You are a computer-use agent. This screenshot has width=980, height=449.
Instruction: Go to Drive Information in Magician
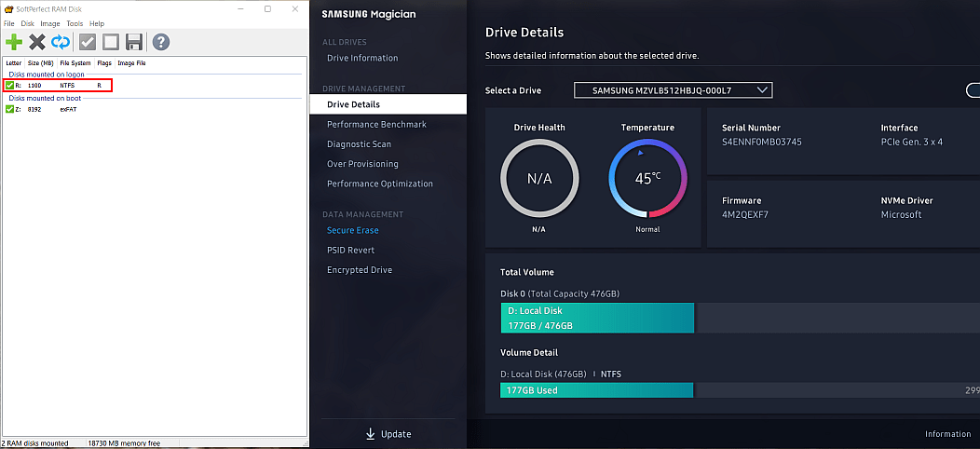(362, 58)
